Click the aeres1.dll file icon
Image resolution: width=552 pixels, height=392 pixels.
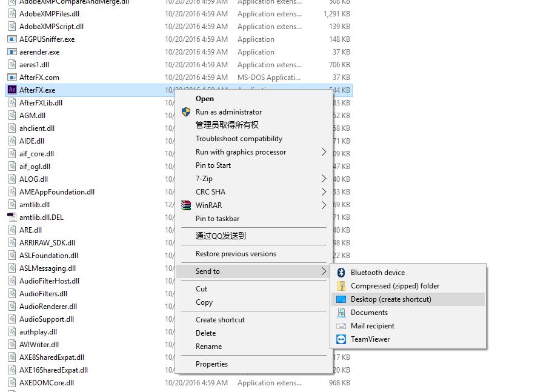tap(12, 64)
